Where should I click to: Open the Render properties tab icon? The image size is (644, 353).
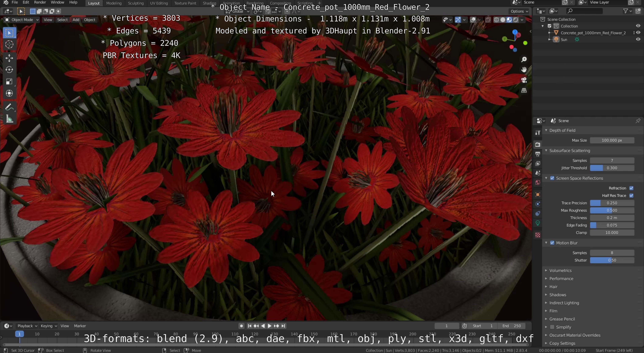click(538, 145)
